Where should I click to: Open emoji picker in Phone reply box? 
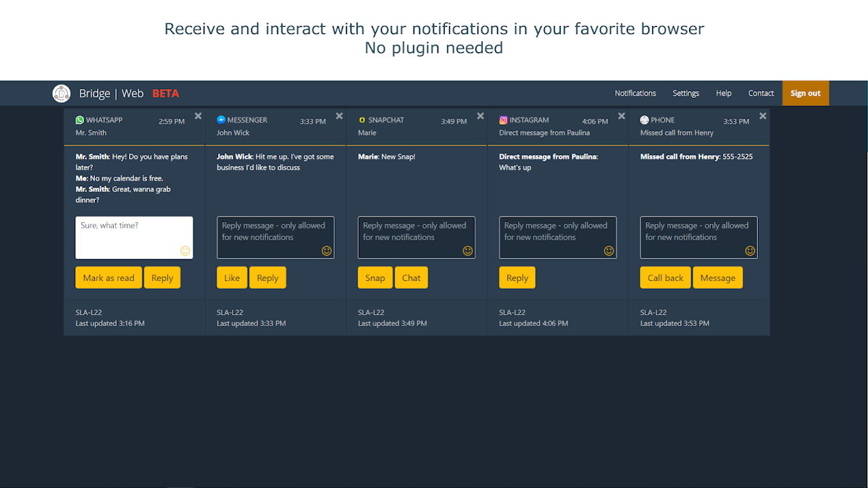(750, 251)
